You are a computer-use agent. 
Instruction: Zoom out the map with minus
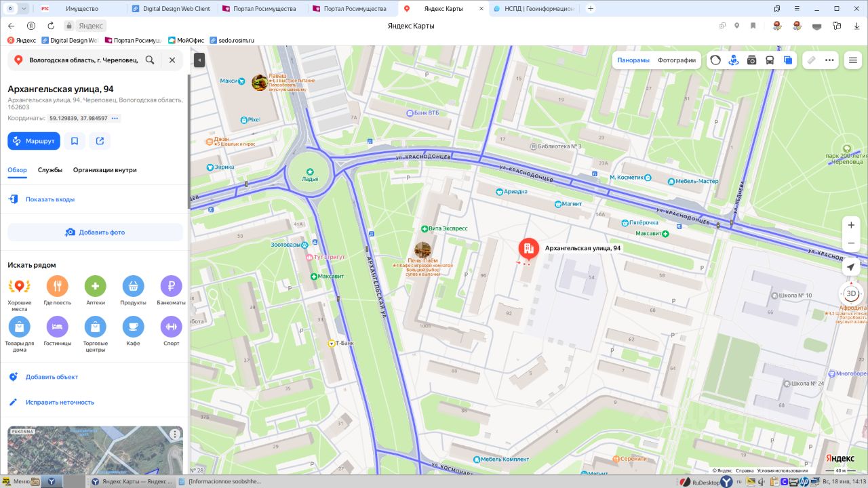pyautogui.click(x=851, y=243)
